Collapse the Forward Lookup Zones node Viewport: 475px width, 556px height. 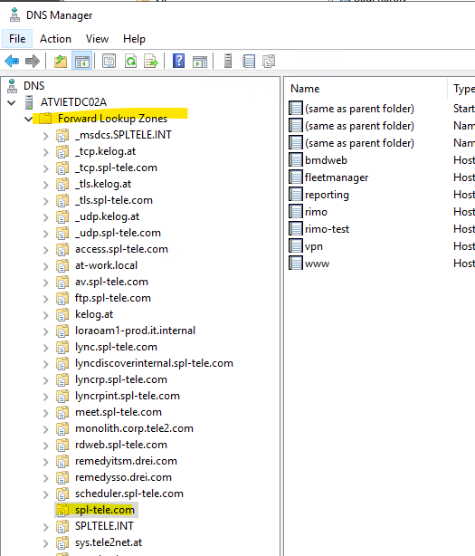(28, 119)
